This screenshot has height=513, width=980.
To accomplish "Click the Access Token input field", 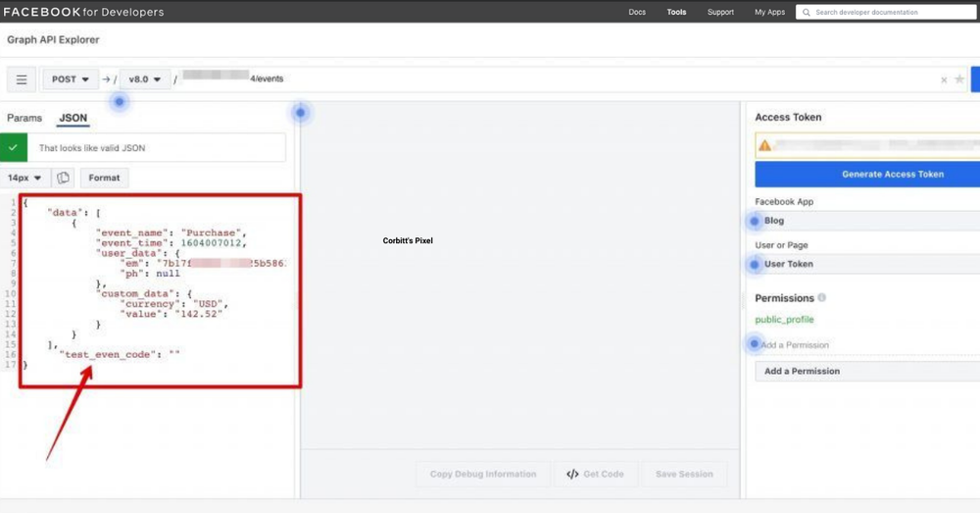I will coord(867,145).
